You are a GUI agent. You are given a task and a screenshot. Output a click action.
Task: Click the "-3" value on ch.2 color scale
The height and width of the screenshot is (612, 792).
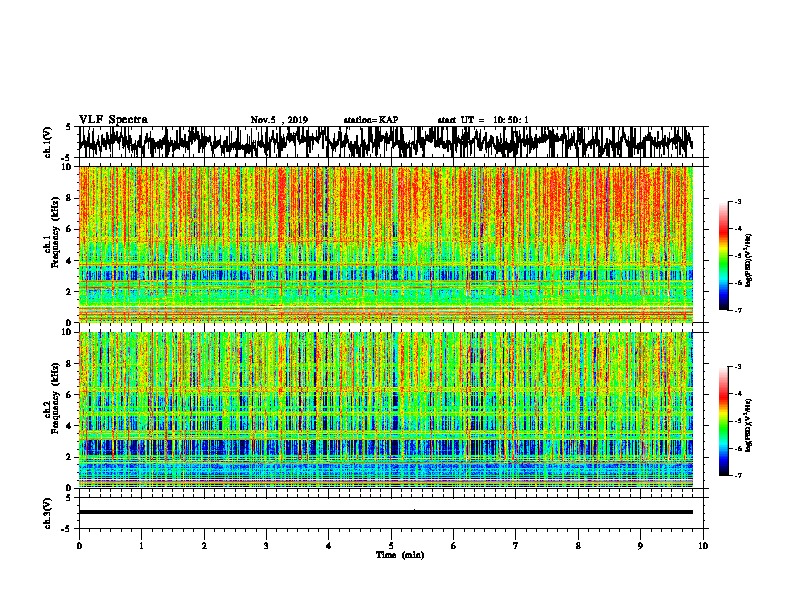[737, 367]
